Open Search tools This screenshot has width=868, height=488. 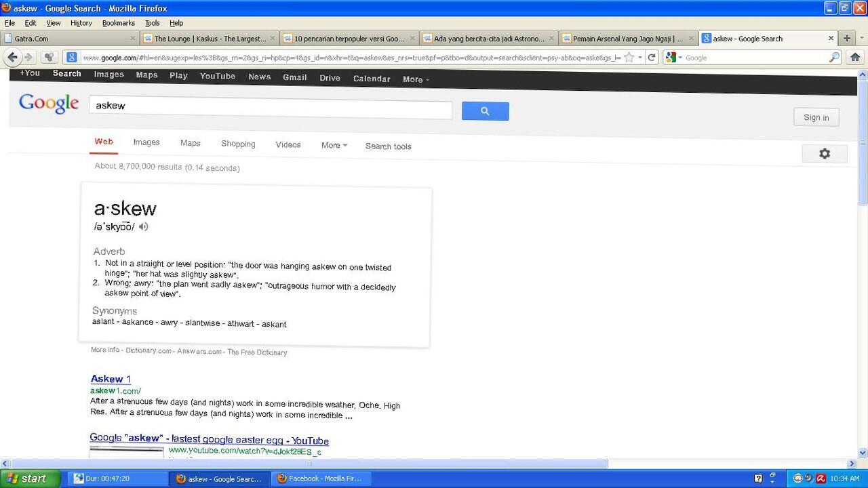[389, 146]
